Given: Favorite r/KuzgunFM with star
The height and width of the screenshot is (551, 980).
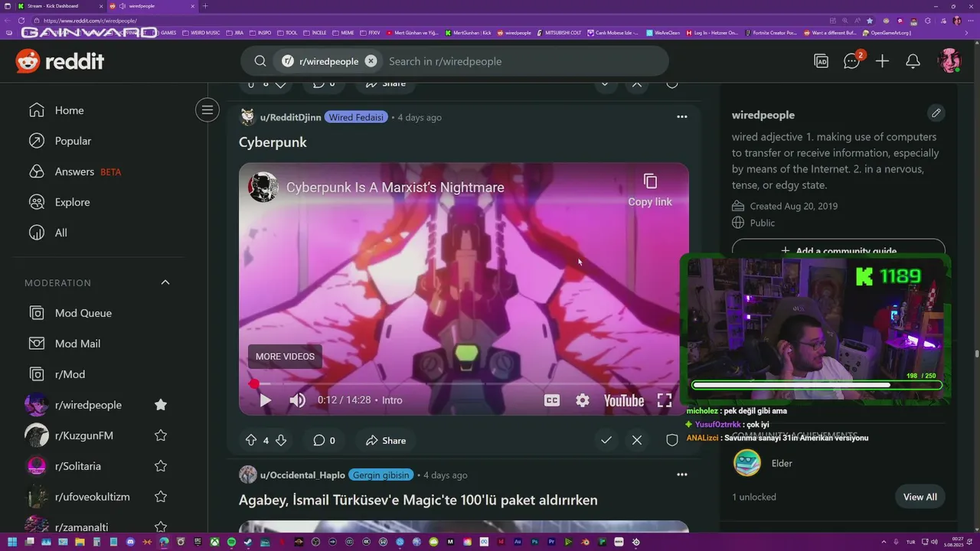Looking at the screenshot, I should pyautogui.click(x=161, y=435).
